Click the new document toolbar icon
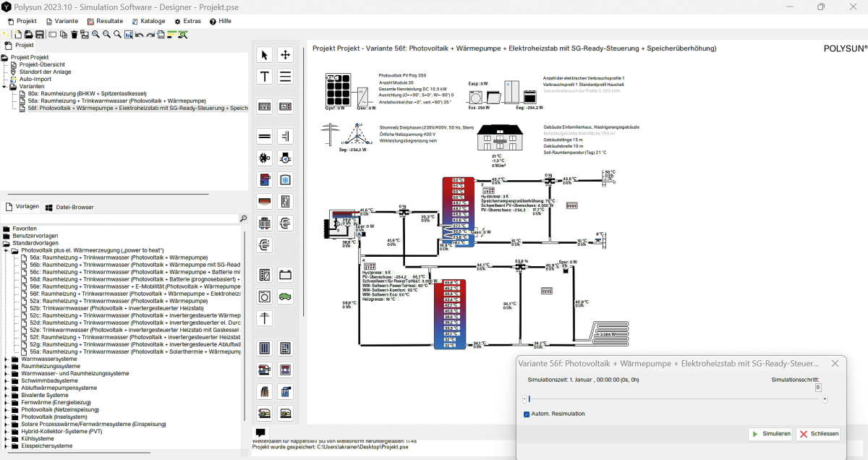The image size is (868, 460). coord(17,35)
